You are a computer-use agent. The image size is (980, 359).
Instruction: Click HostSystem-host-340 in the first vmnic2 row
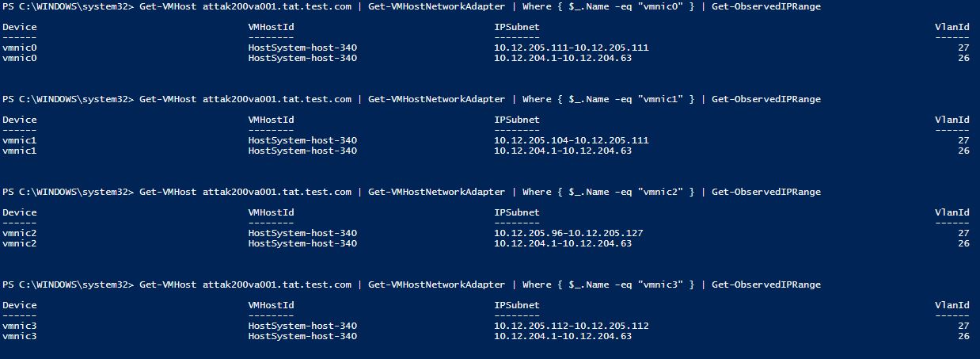pos(302,233)
